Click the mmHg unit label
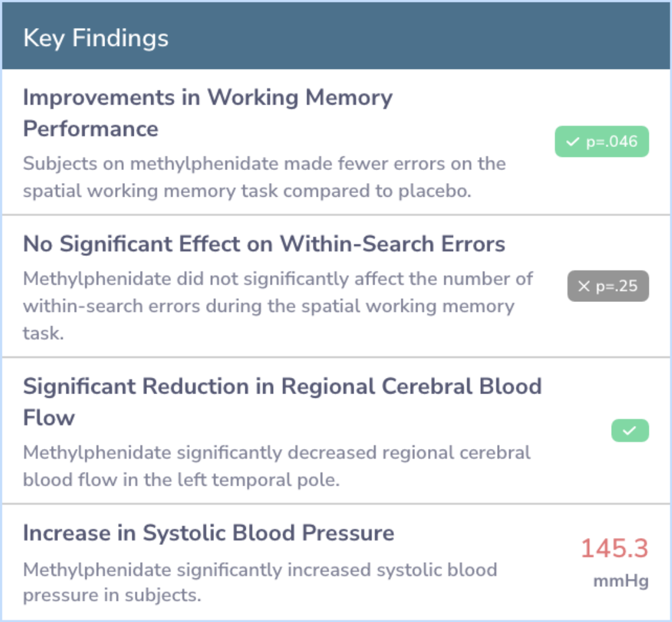The height and width of the screenshot is (622, 672). (x=620, y=582)
